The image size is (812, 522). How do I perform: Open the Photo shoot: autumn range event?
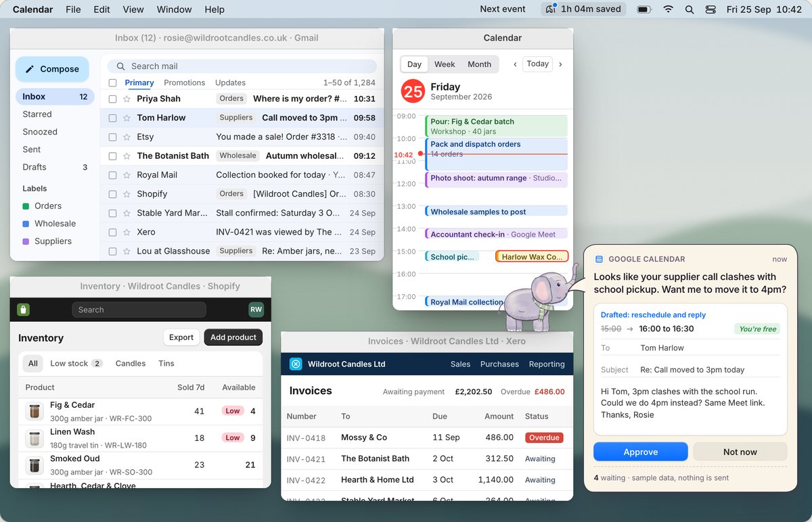pyautogui.click(x=496, y=179)
